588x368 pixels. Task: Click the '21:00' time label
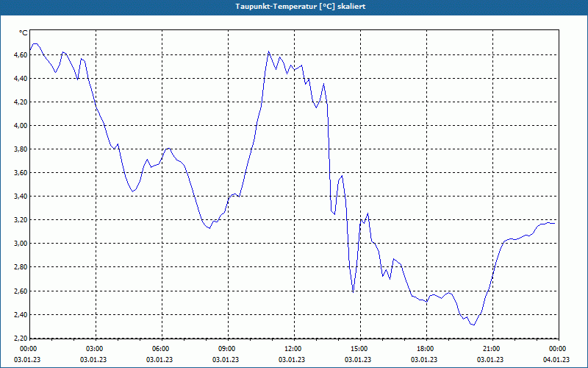click(x=492, y=349)
